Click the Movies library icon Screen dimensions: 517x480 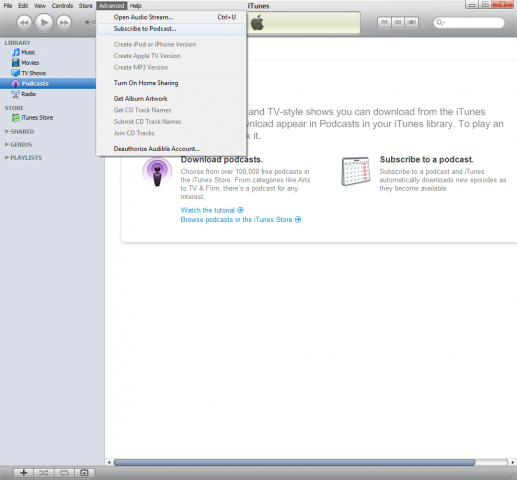pyautogui.click(x=16, y=63)
